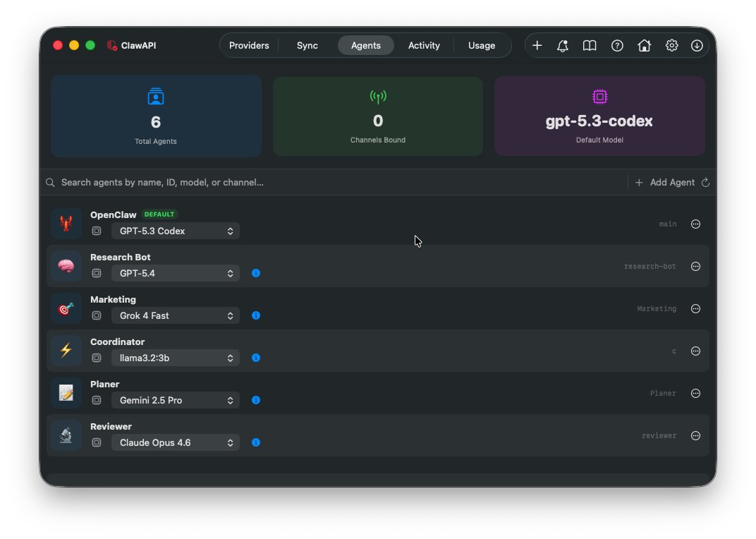Screen dimensions: 756x539
Task: Click the Research Bot agent name
Action: [121, 258]
